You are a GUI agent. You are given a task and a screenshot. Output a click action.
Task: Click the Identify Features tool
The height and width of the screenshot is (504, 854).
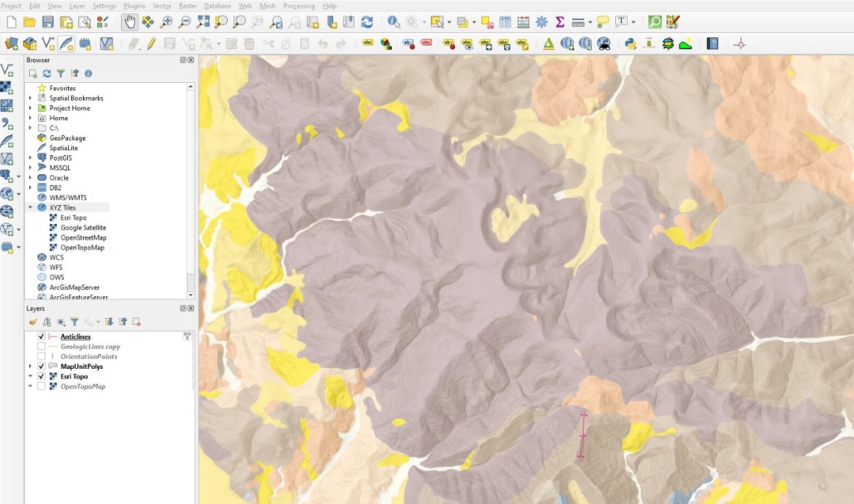pyautogui.click(x=393, y=22)
